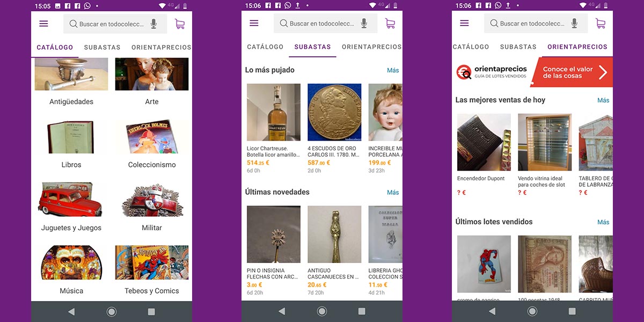This screenshot has height=322, width=644.
Task: Open the shopping cart
Action: (x=180, y=23)
